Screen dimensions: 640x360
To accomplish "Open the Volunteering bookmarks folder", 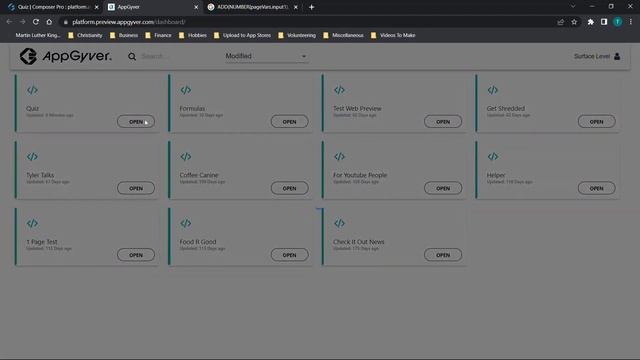I will [x=297, y=36].
